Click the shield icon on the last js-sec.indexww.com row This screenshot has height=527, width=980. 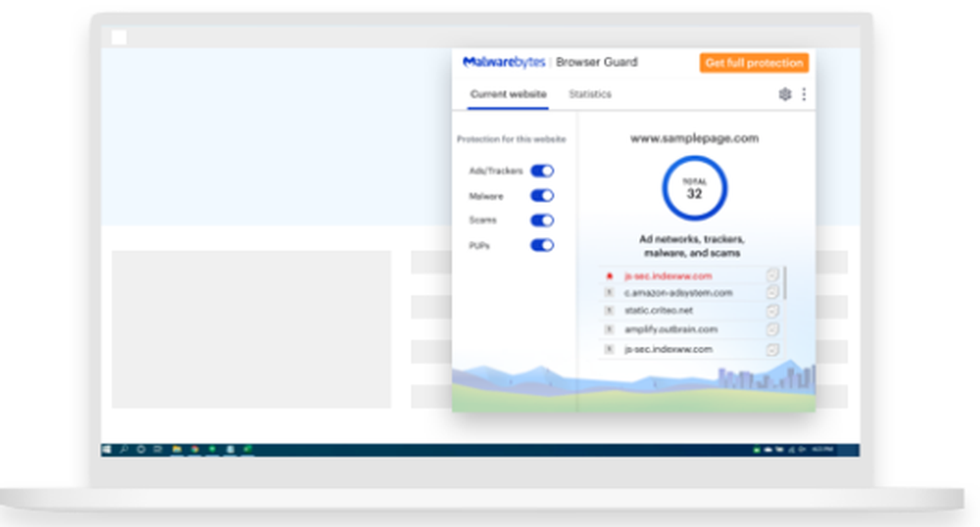click(x=772, y=350)
